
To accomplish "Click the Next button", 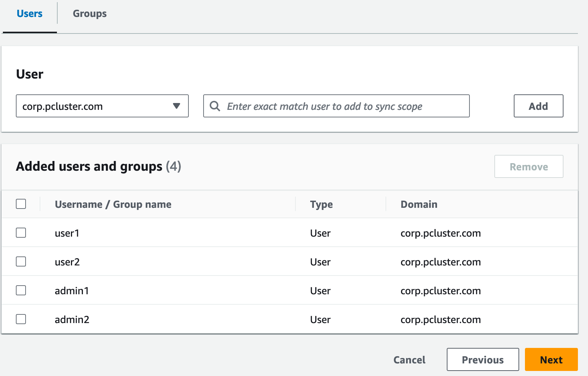I will click(551, 359).
